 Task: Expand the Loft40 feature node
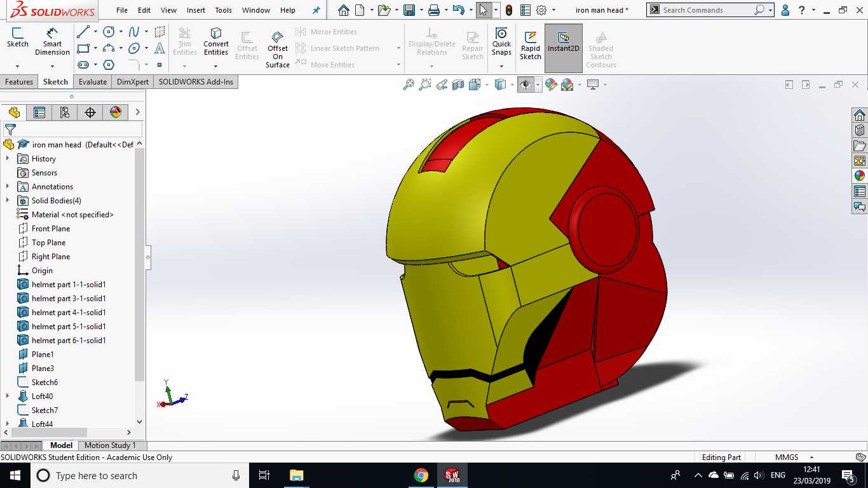[8, 396]
